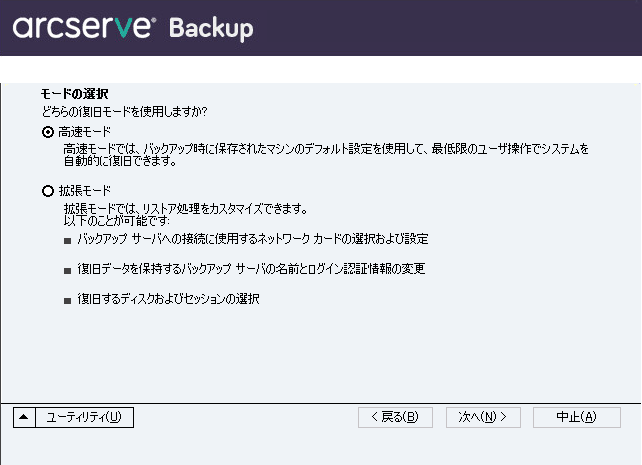Click the 高速モード description paragraph
This screenshot has height=465, width=642.
coord(326,155)
